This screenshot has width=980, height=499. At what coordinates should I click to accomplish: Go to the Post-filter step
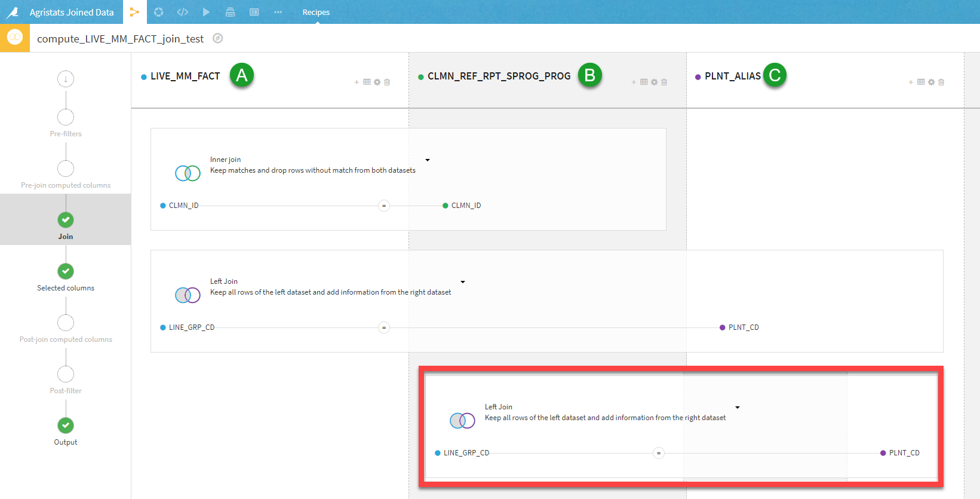[66, 379]
